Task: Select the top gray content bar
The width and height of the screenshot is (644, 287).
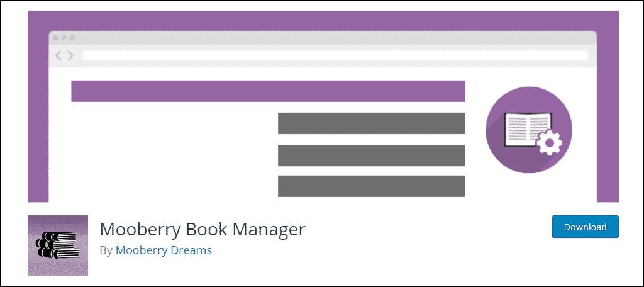Action: 371,123
